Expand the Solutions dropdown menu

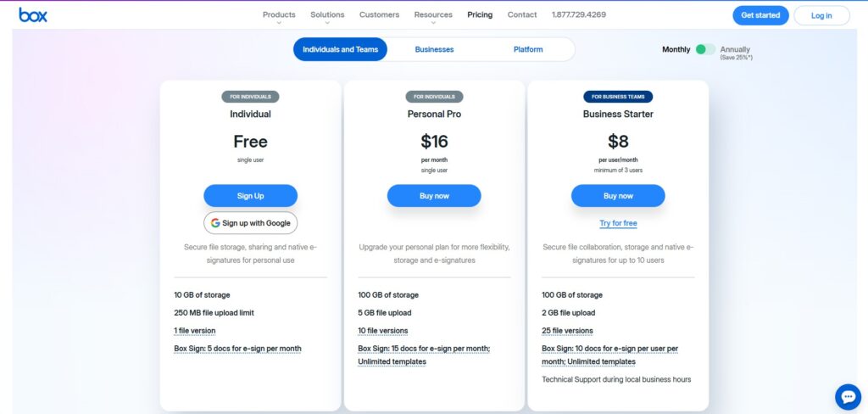click(x=327, y=15)
